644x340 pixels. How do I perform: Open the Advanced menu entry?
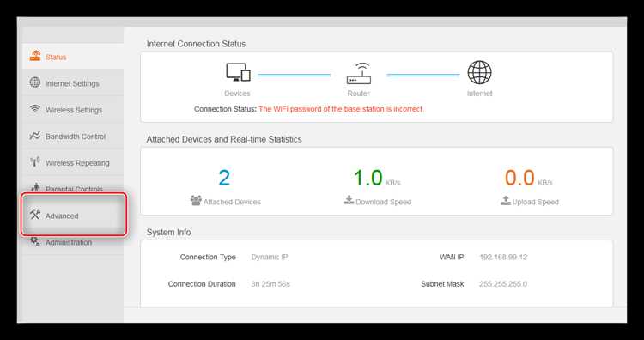(x=73, y=216)
